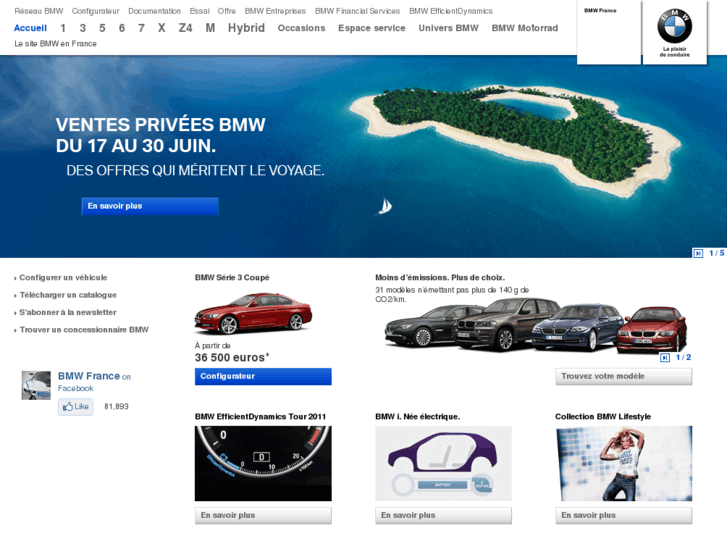Open BMW Financial Services menu item
This screenshot has height=545, width=727.
[357, 11]
